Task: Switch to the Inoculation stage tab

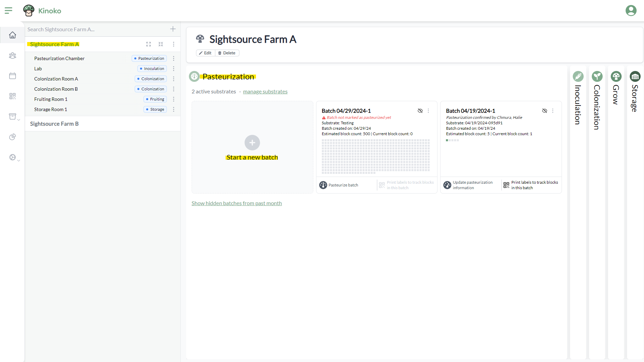Action: pos(578,98)
